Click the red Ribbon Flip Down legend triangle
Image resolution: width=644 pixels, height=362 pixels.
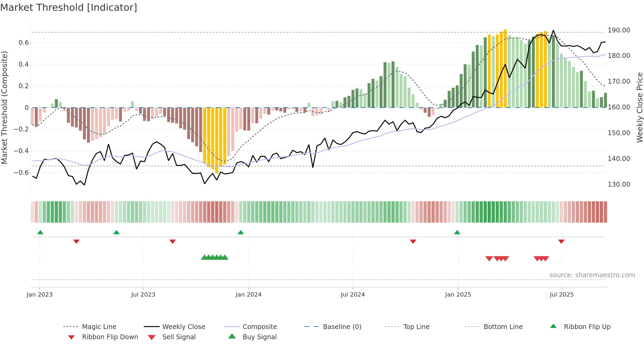click(71, 337)
